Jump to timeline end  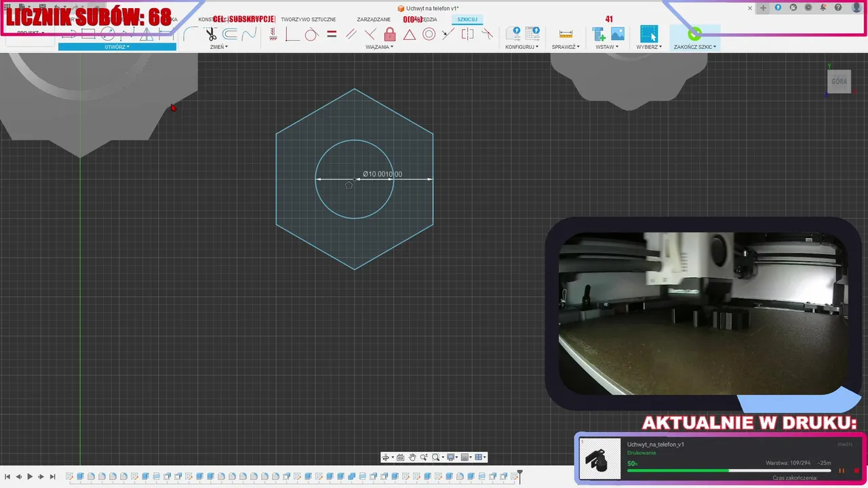(x=53, y=477)
